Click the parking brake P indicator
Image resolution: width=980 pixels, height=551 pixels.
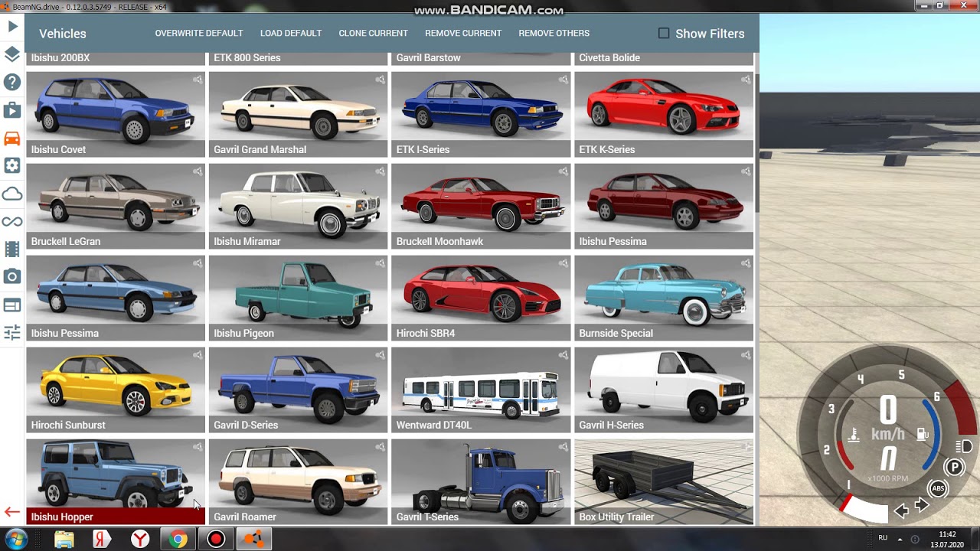[954, 467]
